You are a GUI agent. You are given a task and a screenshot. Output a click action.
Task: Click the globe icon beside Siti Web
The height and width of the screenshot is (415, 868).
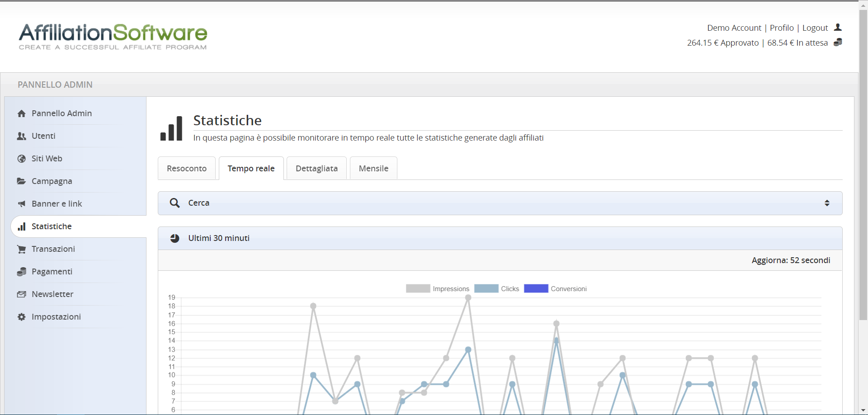point(21,159)
